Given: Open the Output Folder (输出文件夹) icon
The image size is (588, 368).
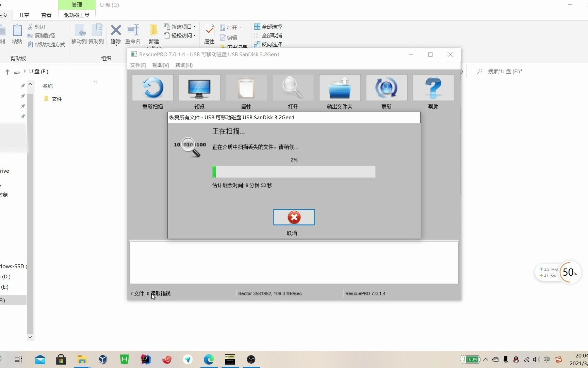Looking at the screenshot, I should (x=340, y=88).
